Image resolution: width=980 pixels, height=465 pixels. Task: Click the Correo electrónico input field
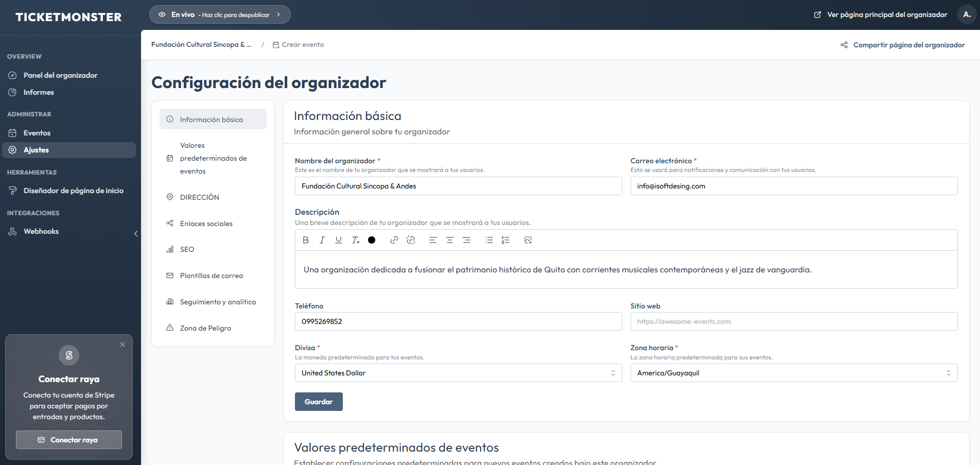click(x=794, y=186)
